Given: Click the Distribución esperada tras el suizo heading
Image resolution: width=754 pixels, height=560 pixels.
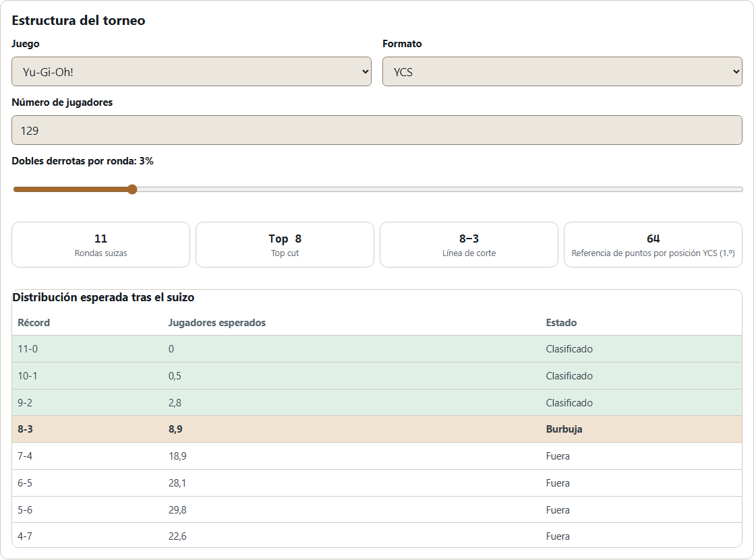Looking at the screenshot, I should (103, 297).
